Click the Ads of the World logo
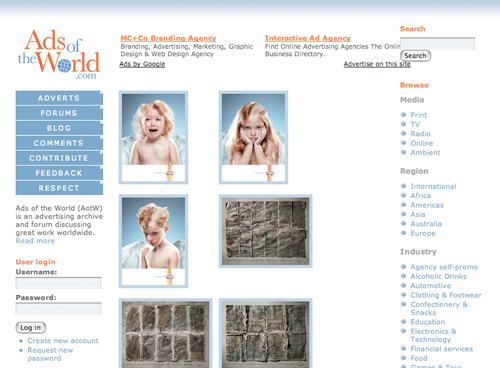500x368 pixels. pos(59,54)
